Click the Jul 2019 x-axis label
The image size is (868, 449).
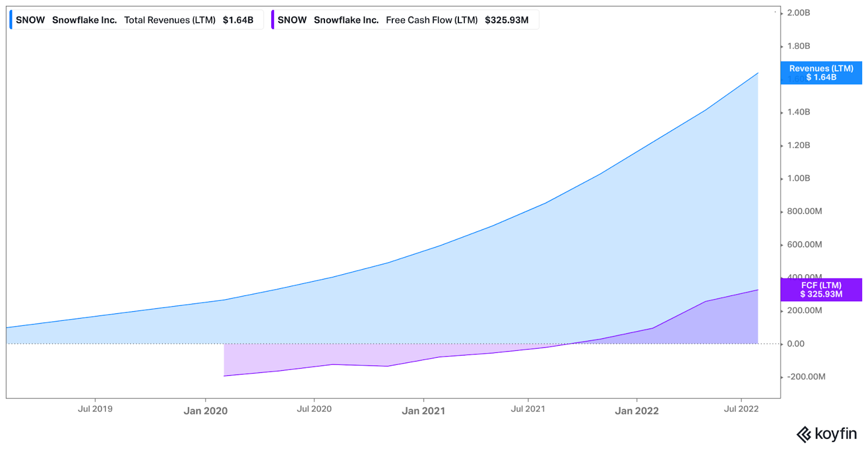pos(95,409)
